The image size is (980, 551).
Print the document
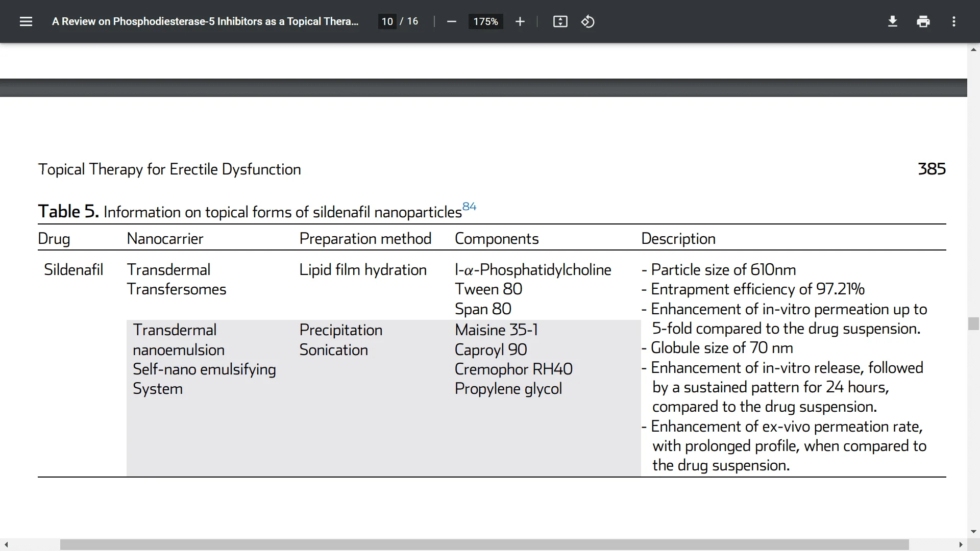pos(923,21)
